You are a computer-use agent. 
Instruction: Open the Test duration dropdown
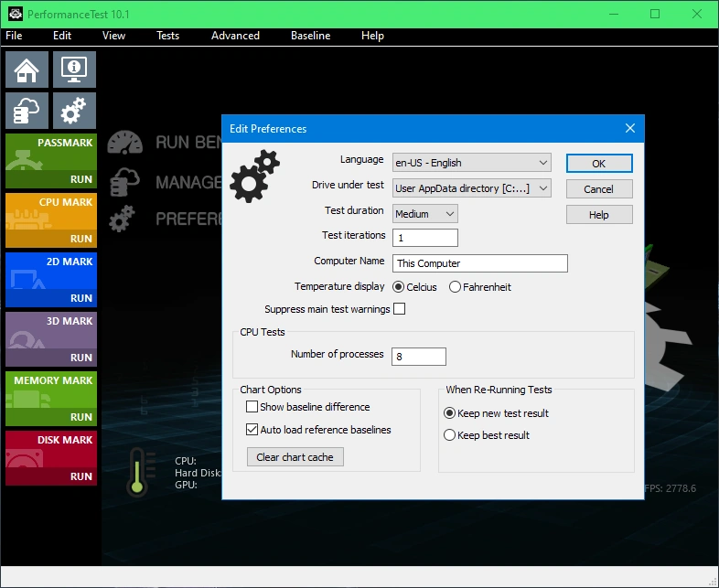pos(425,214)
